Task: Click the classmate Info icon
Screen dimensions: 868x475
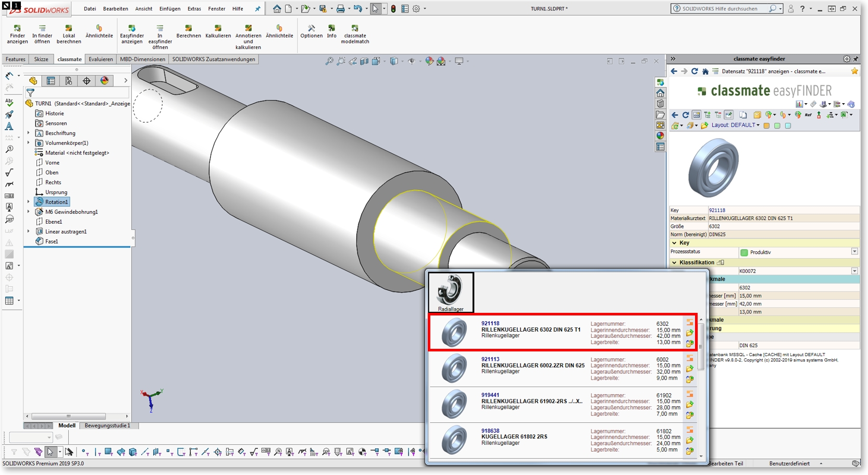Action: [332, 31]
